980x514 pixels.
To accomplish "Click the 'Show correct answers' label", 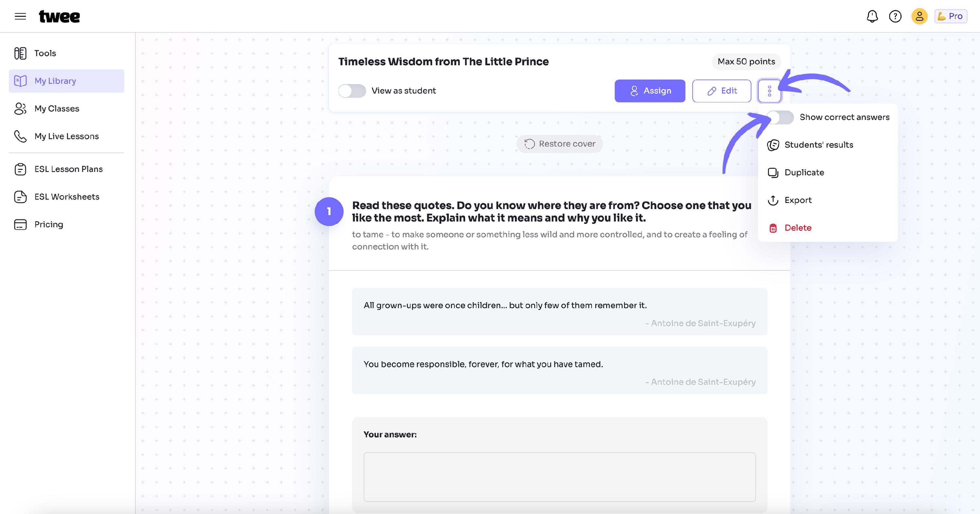I will (x=844, y=117).
